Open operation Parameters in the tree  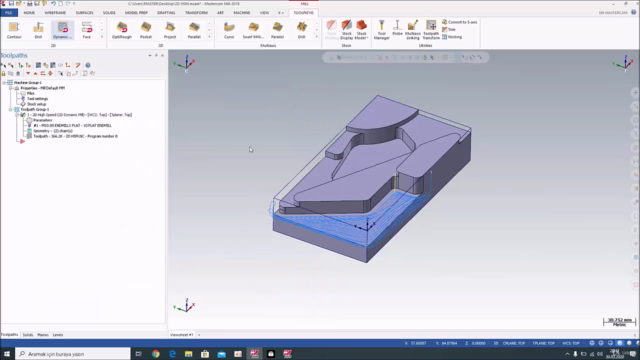42,120
